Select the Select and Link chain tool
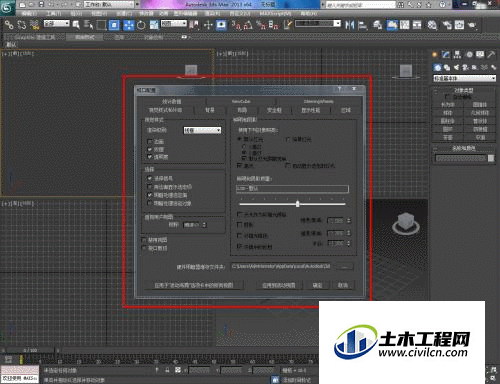Screen dimensions: 500x384 9,25
